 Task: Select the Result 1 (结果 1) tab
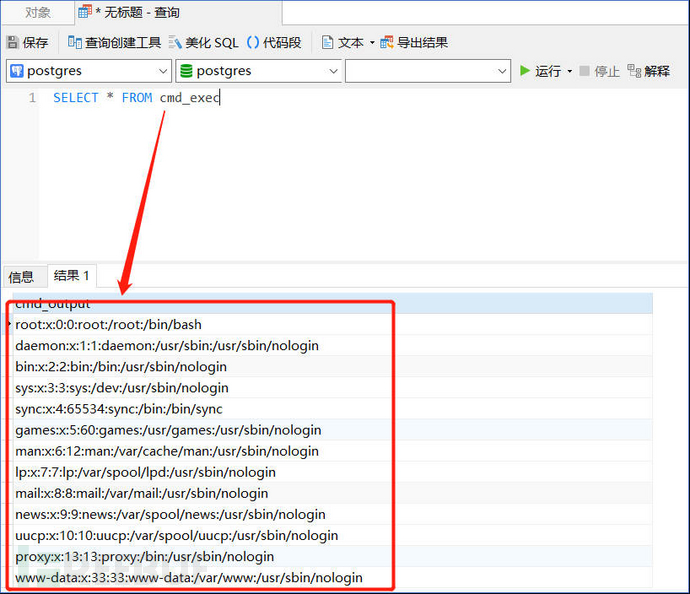pos(72,276)
